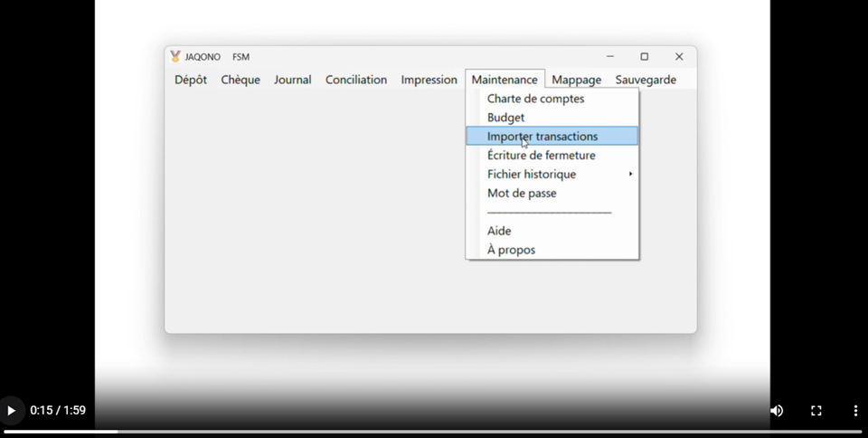The image size is (868, 438).
Task: Play the video with the play button
Action: 11,411
